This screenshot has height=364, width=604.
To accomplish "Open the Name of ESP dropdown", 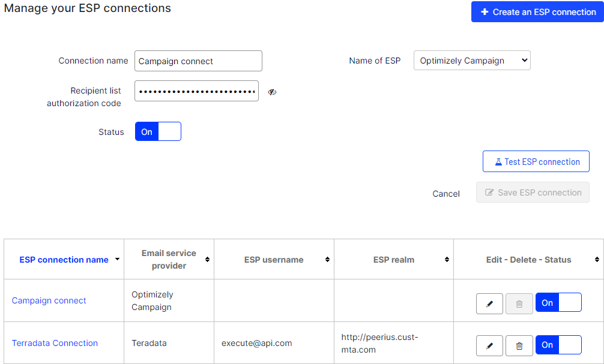I will (472, 61).
